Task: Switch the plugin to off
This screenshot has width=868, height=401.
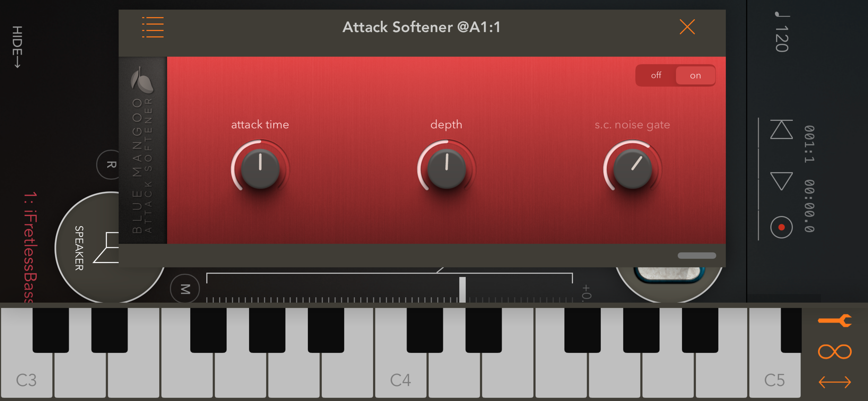Action: click(656, 75)
